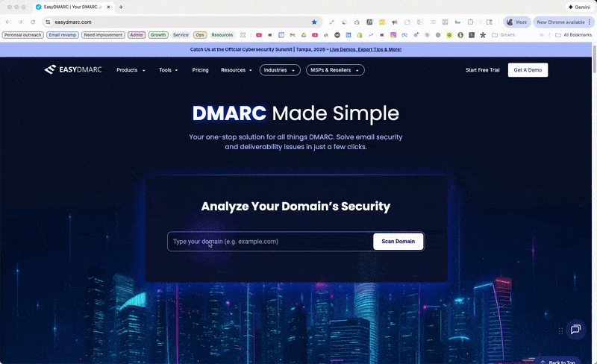Open the Gemini button in the title bar
Screen dimensions: 597x364
pos(580,7)
